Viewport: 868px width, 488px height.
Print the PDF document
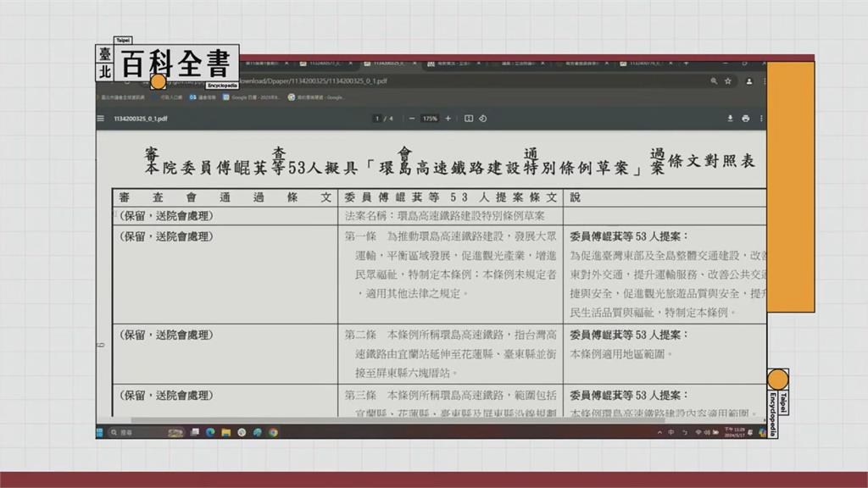(746, 119)
